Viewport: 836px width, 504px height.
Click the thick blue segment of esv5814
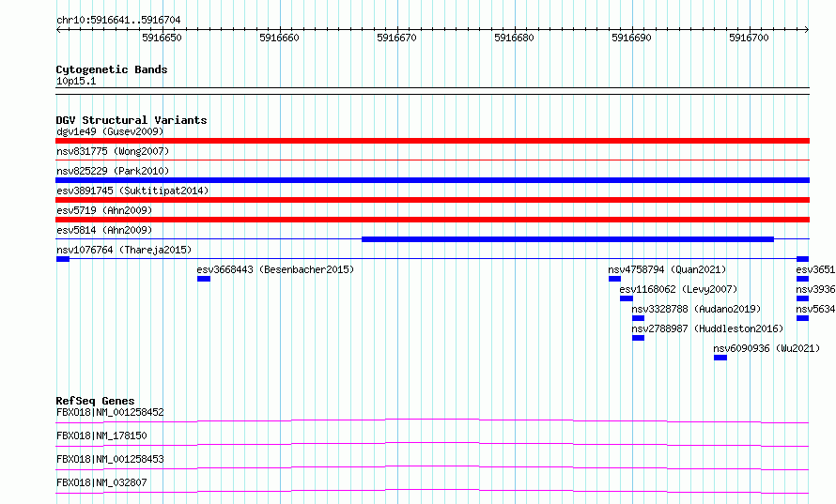567,239
